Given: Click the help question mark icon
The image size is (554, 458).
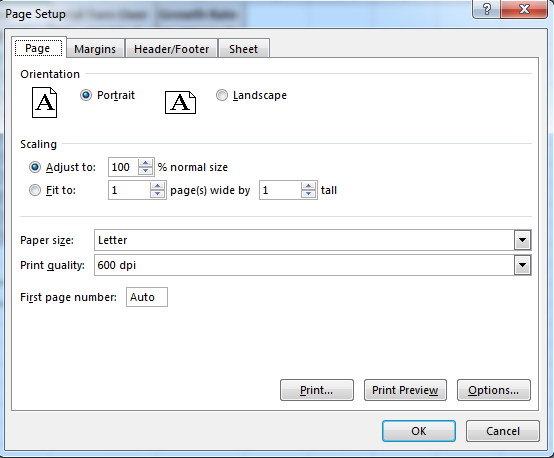Looking at the screenshot, I should pos(487,9).
